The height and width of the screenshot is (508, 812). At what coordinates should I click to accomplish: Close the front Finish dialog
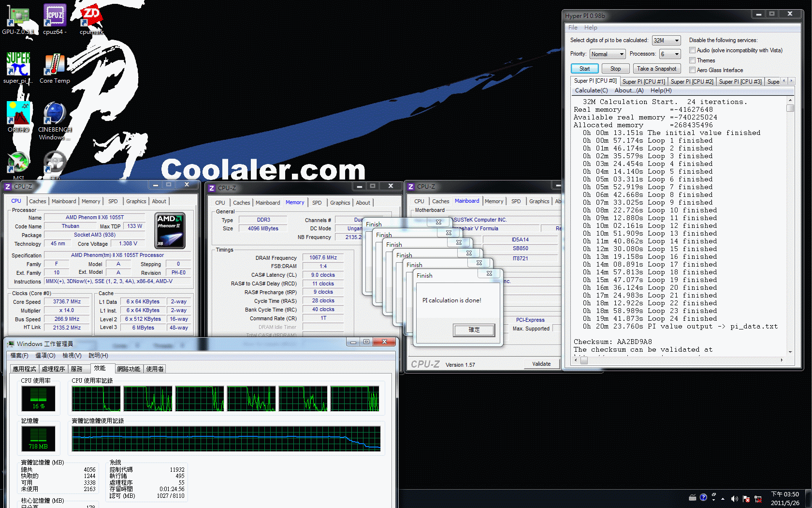(489, 273)
